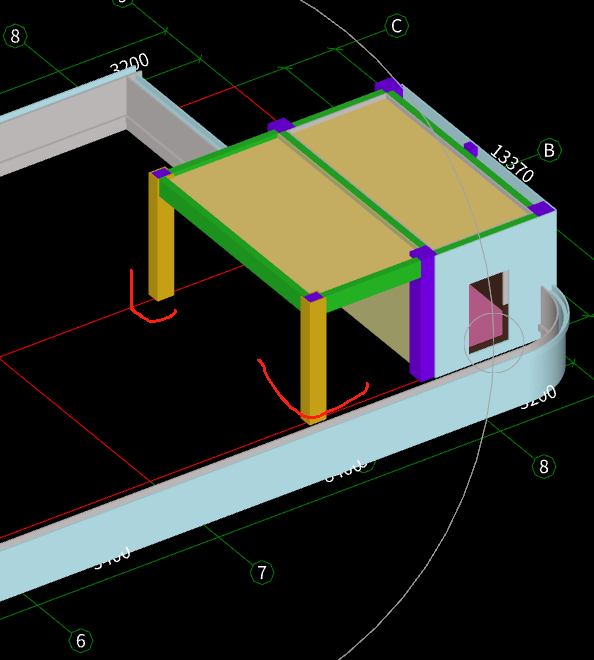This screenshot has height=660, width=594.
Task: Select the green beam along the right slab's outer edge
Action: (461, 149)
